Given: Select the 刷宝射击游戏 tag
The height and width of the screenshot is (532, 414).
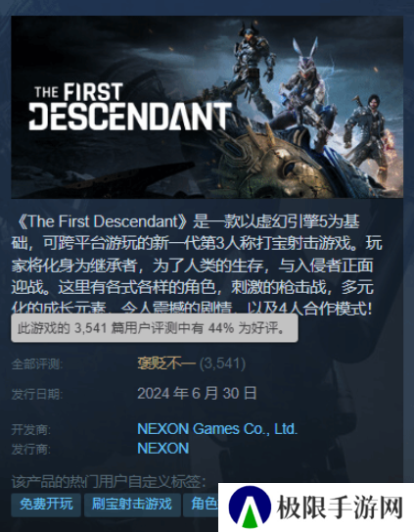Looking at the screenshot, I should tap(132, 505).
